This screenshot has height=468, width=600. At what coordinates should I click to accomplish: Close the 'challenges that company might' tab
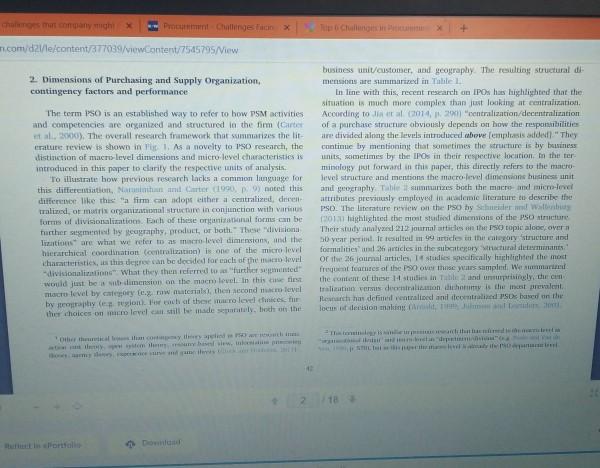pyautogui.click(x=129, y=26)
